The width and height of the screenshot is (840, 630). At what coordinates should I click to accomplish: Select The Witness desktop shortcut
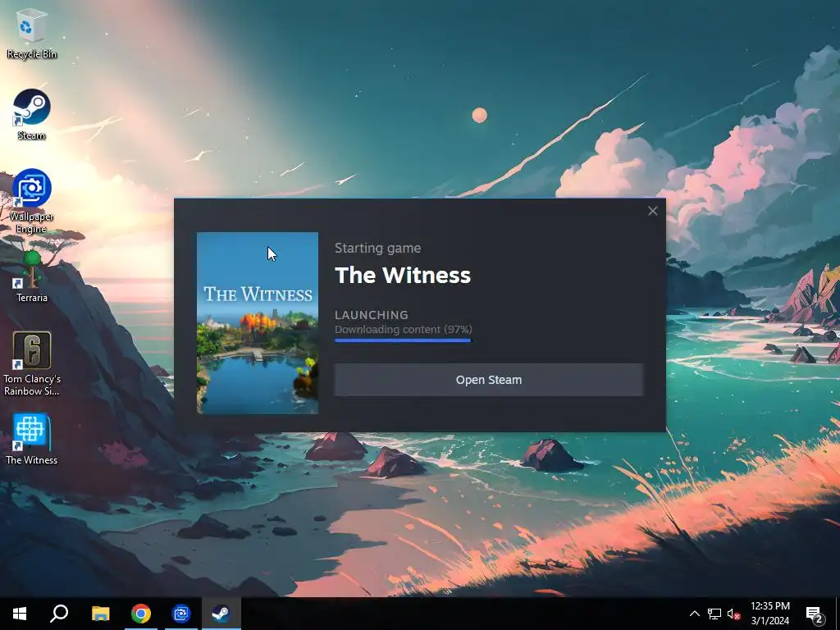(32, 440)
